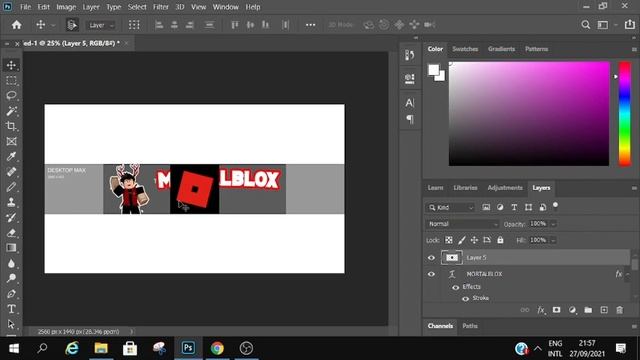
Task: Select the Move tool in the toolbar
Action: point(11,65)
